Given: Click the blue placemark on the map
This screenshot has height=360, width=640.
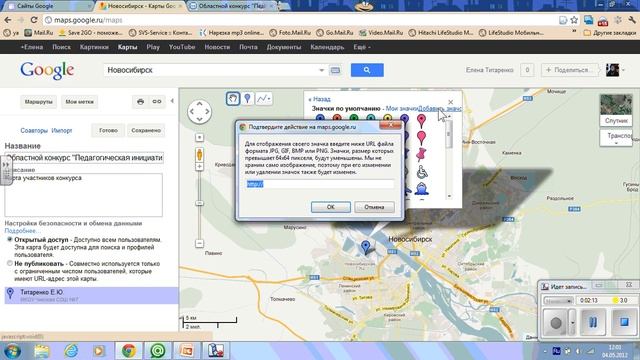Looking at the screenshot, I should 366,247.
